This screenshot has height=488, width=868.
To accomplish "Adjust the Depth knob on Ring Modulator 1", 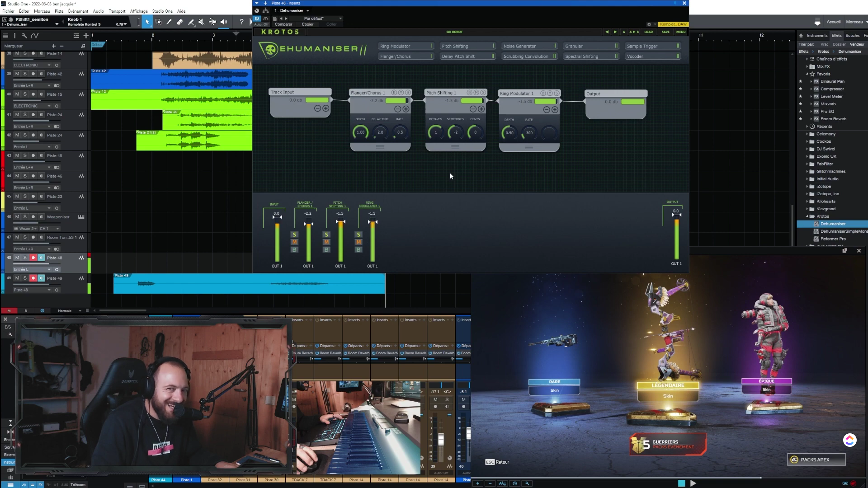I will [x=509, y=132].
